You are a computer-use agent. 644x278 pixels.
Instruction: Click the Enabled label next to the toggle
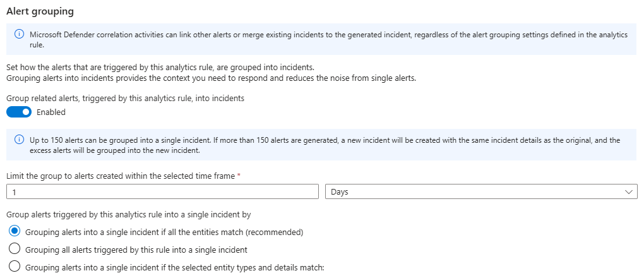51,112
